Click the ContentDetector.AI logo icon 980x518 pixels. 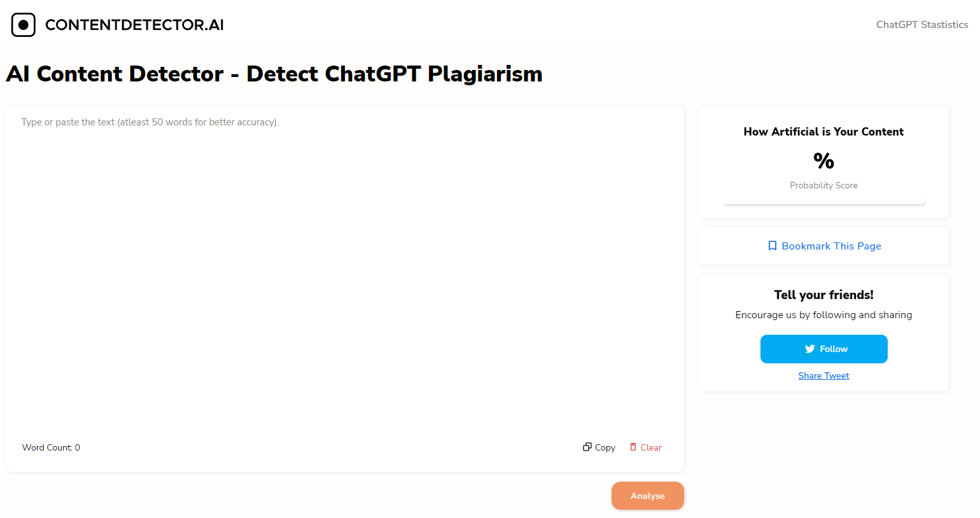coord(23,24)
